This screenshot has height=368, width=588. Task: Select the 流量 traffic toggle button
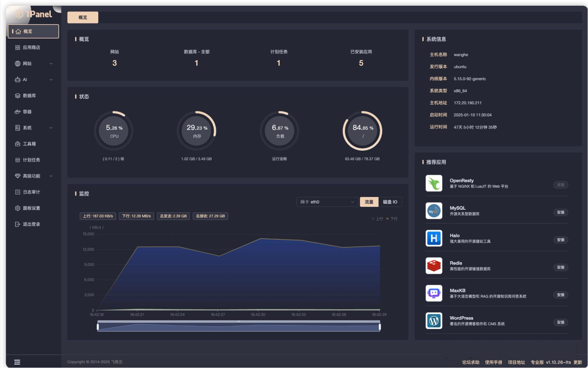(x=369, y=202)
